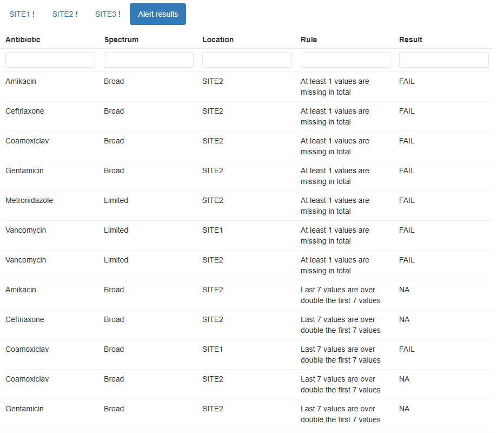
Task: Click the first Amikacin row's FAIL result
Action: pos(407,81)
